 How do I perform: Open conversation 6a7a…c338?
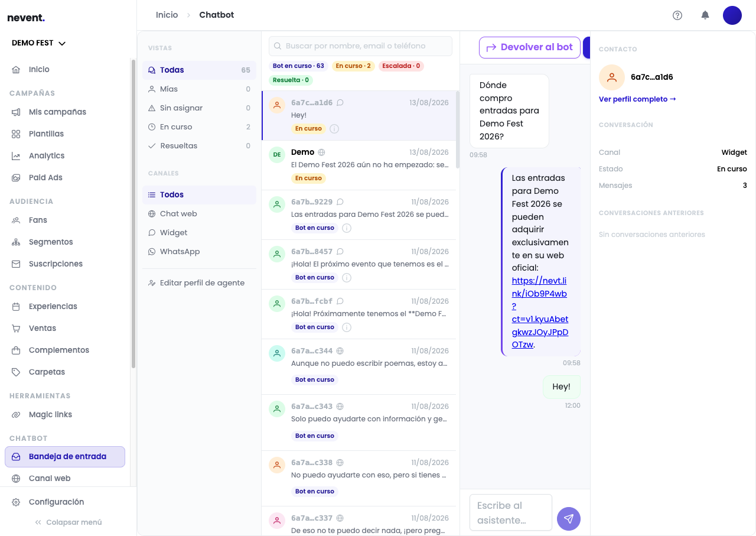click(x=360, y=479)
